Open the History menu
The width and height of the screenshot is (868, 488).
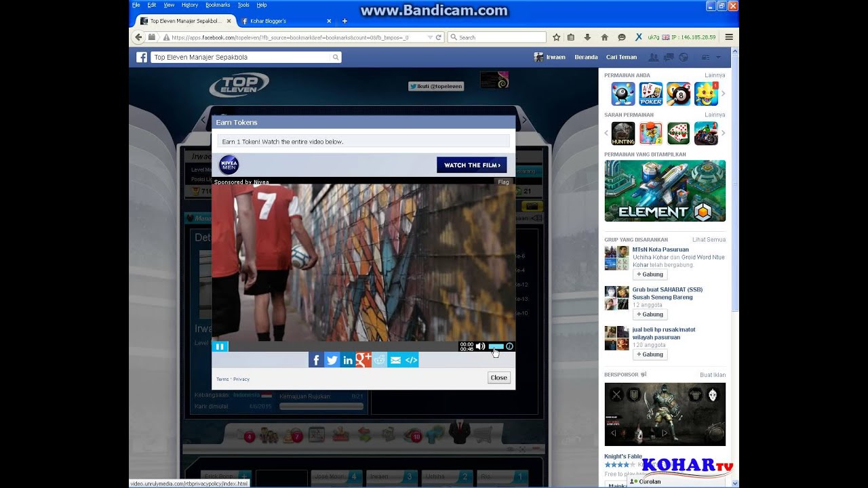click(190, 5)
